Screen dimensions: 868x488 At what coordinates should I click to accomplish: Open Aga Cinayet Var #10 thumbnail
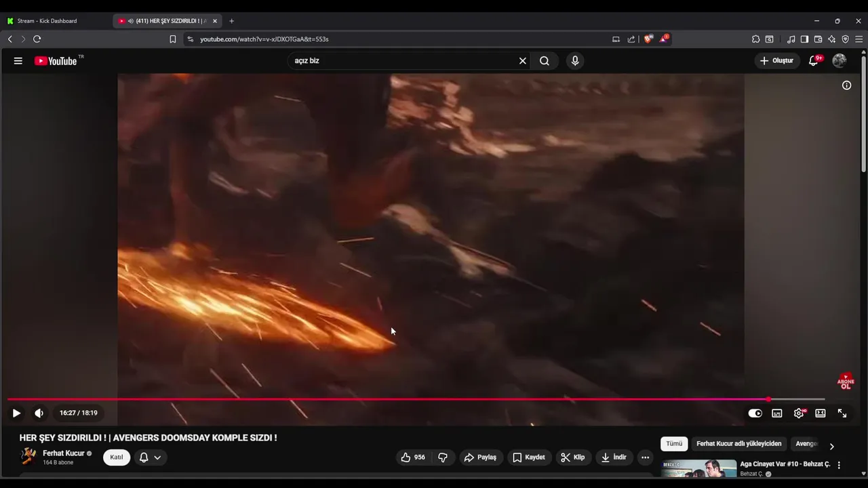pos(699,468)
